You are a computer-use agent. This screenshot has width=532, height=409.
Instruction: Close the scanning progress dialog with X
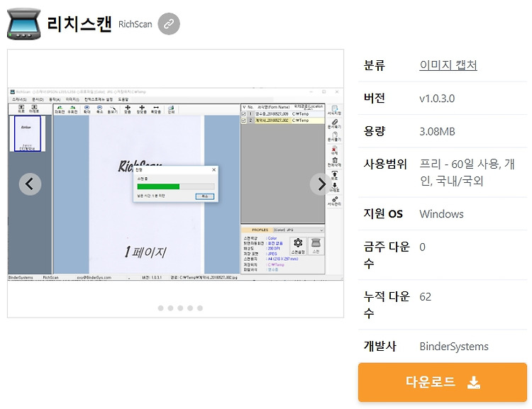[x=214, y=169]
